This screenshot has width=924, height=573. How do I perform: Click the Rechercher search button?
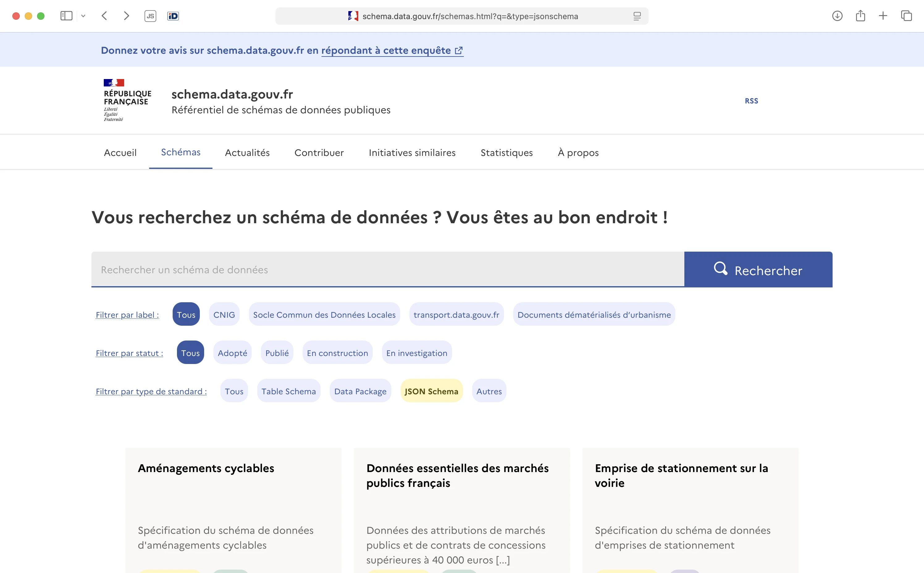click(758, 270)
